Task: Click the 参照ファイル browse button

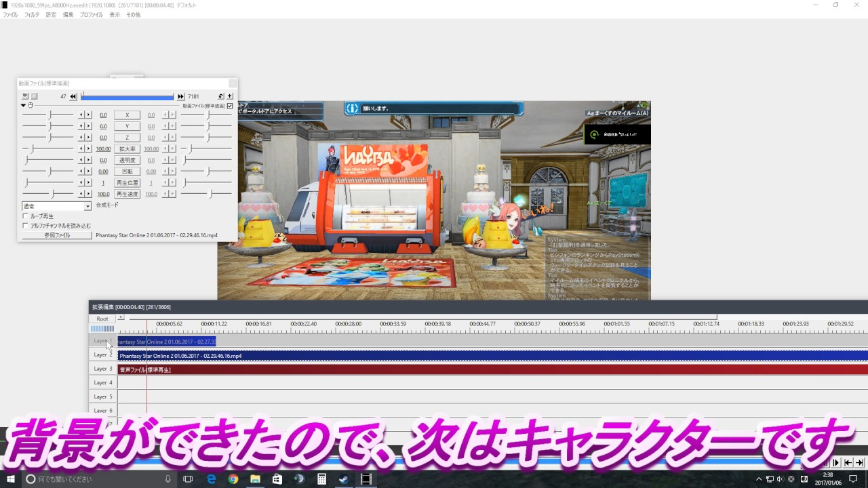Action: [57, 235]
